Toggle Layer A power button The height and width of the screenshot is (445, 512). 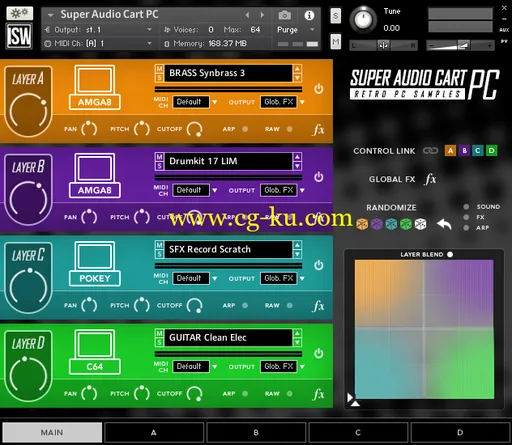[x=318, y=89]
